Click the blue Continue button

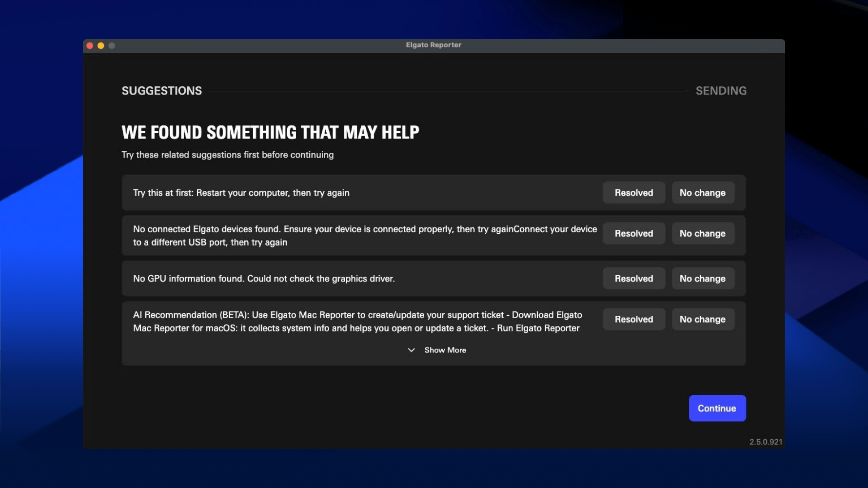tap(717, 408)
